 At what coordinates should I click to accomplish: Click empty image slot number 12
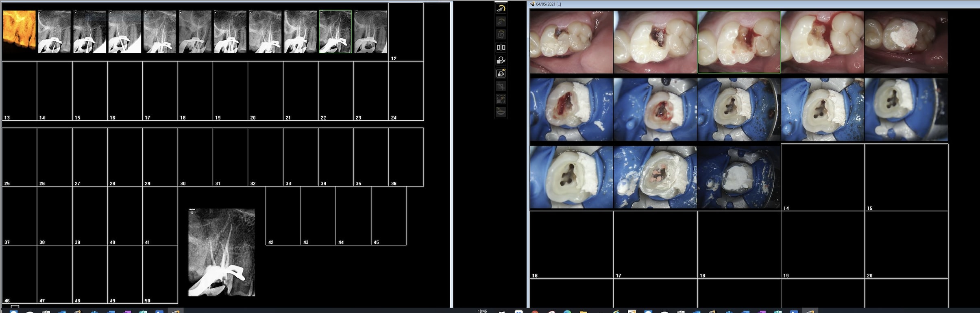click(406, 32)
